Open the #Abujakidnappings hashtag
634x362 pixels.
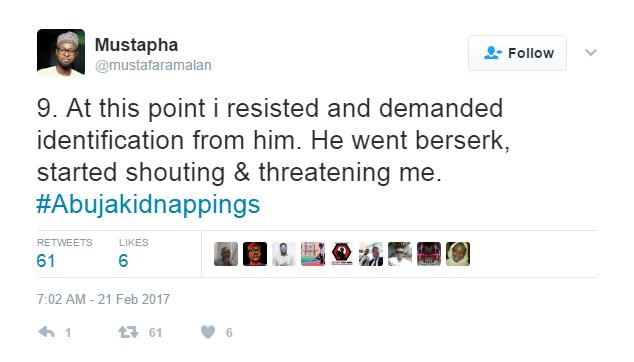coord(148,204)
